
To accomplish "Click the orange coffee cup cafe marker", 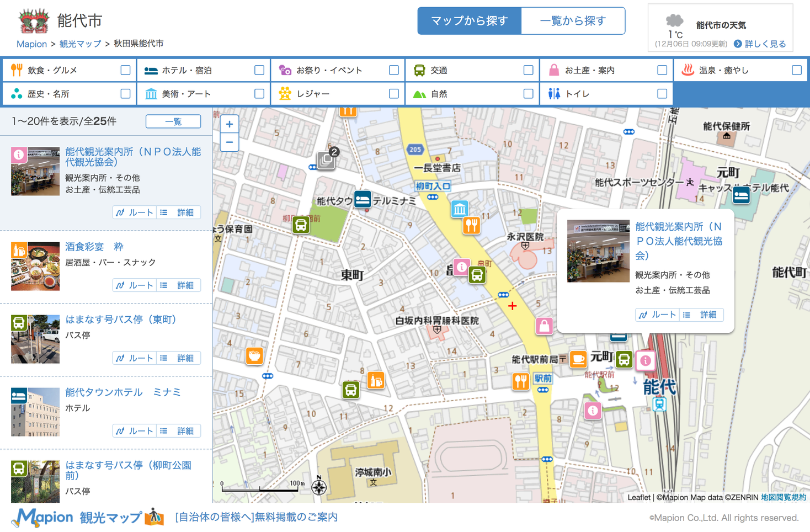I will pos(578,359).
